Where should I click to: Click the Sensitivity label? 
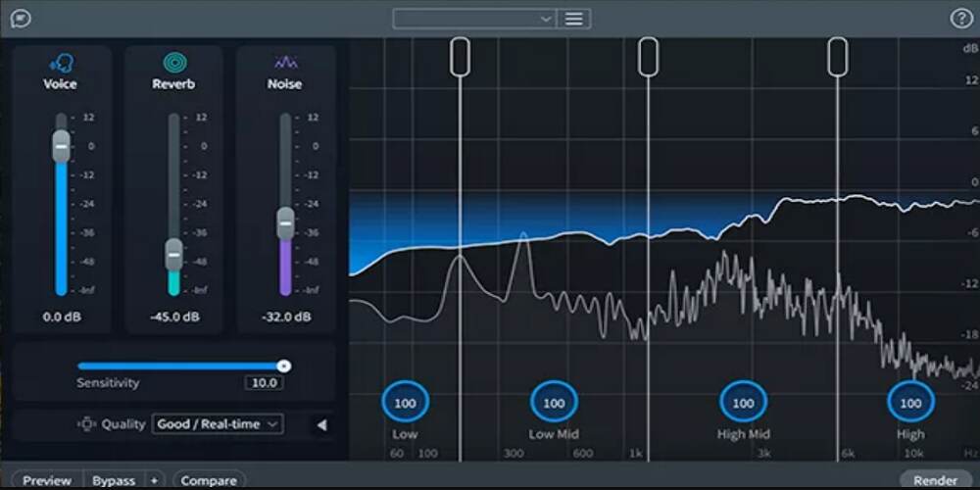pos(108,382)
